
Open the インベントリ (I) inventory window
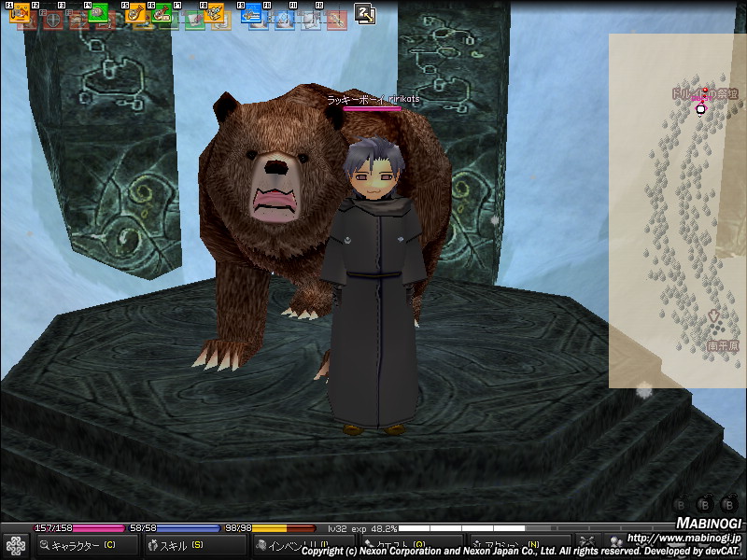pyautogui.click(x=303, y=546)
